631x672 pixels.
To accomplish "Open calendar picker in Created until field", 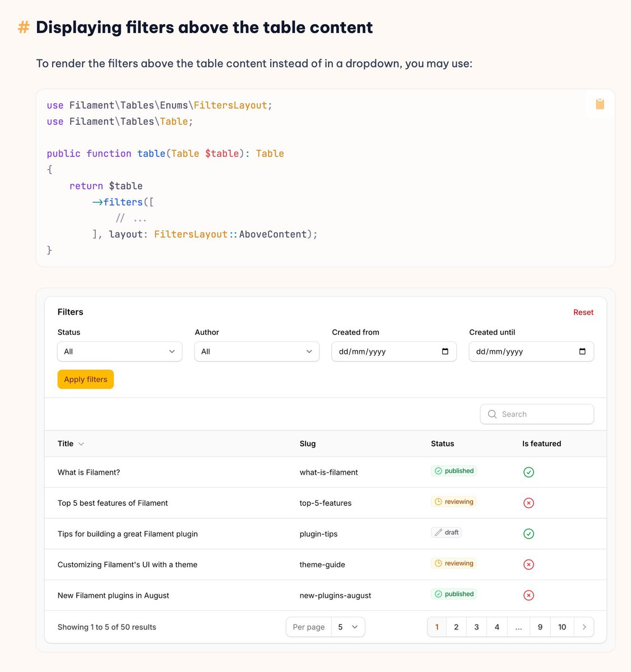I will [x=582, y=352].
